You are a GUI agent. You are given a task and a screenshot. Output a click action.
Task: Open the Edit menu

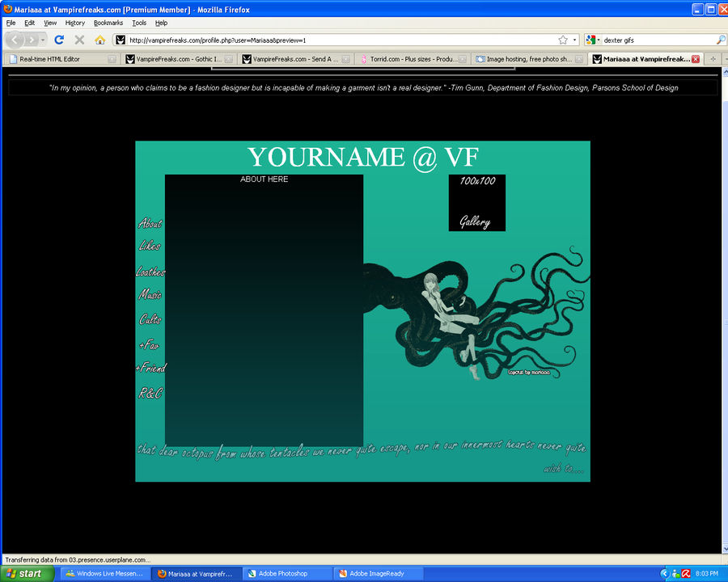(29, 23)
